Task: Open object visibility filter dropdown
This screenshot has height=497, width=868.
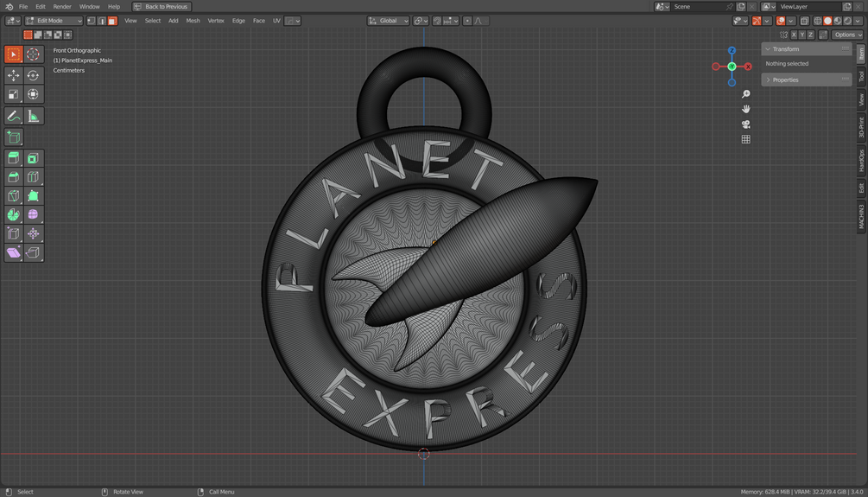Action: tap(740, 21)
